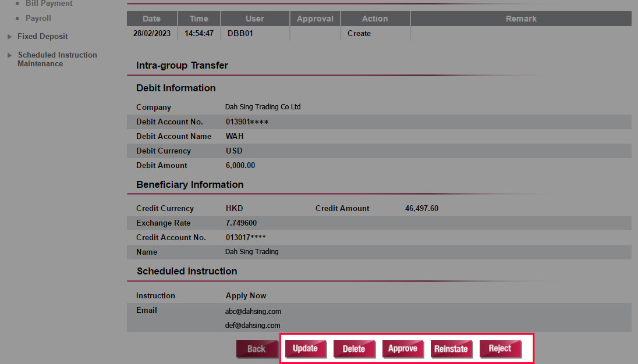Select company value Dah Sing Trading Co Ltd
The width and height of the screenshot is (638, 364).
point(263,107)
